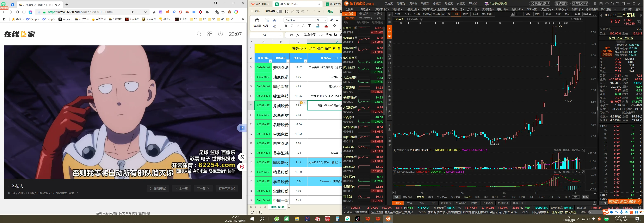
Task: Switch to the 周线 weekly chart tab
Action: pyautogui.click(x=465, y=14)
